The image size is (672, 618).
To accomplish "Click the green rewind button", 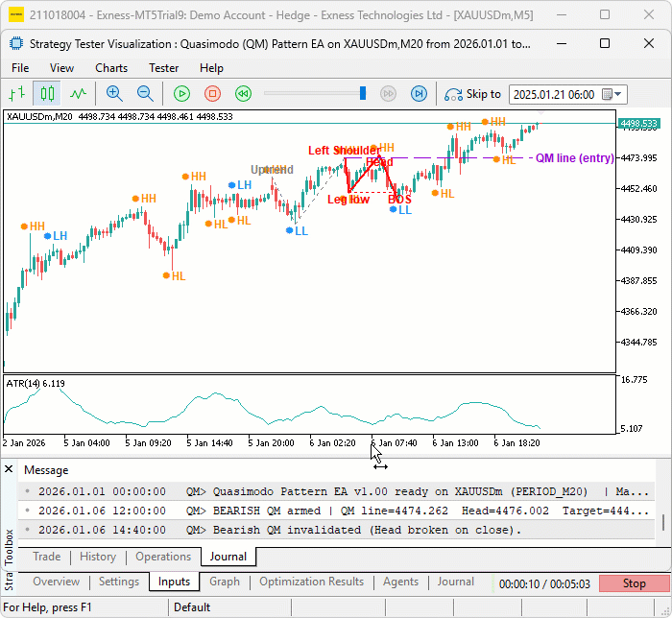I will click(x=244, y=93).
